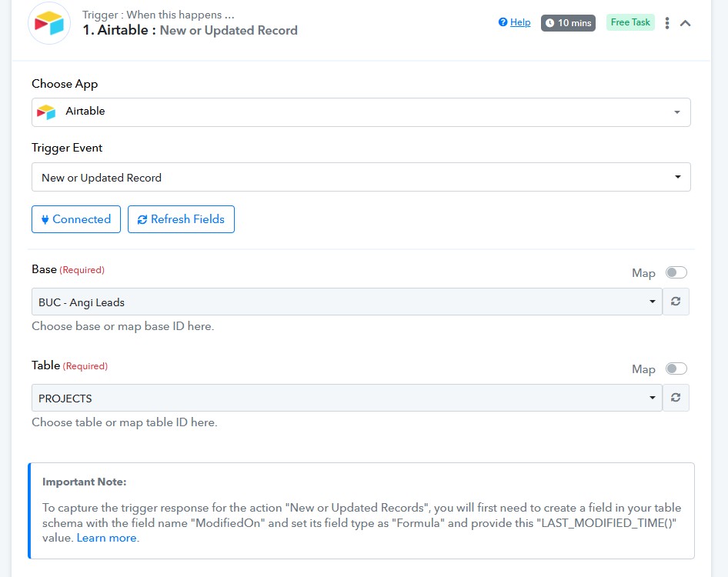728x577 pixels.
Task: Click the "Choose base or map base ID here." hint
Action: (x=122, y=326)
